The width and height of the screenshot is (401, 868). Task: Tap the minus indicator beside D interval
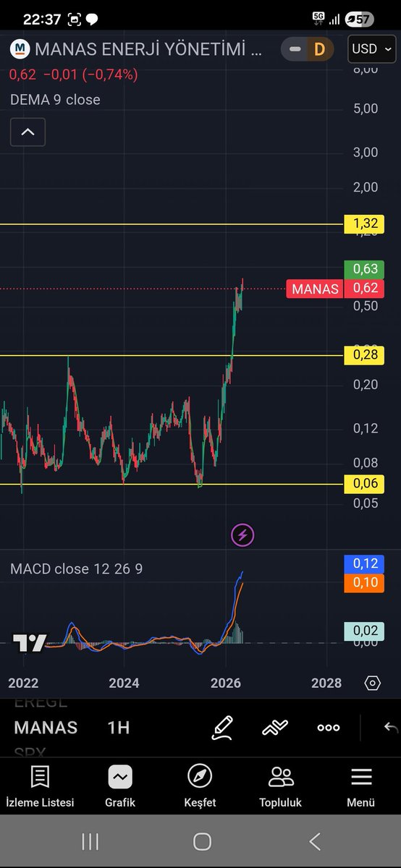pos(295,49)
